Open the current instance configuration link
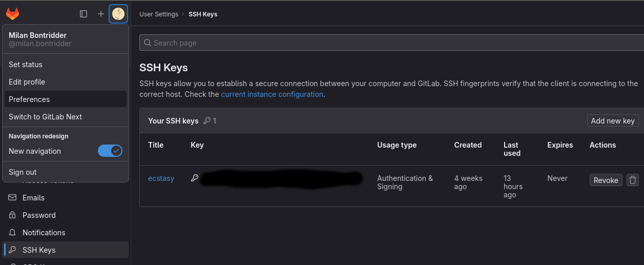The height and width of the screenshot is (265, 644). [x=272, y=94]
